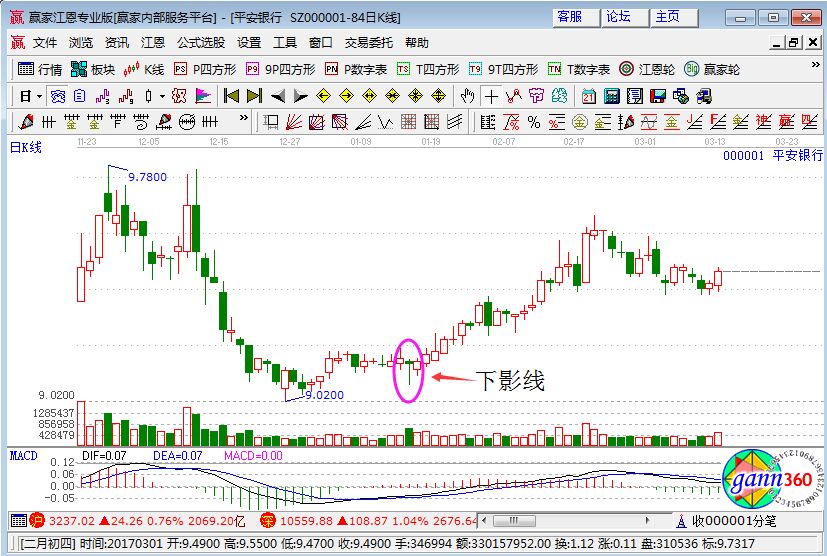Click the calendar icon in toolbar

[588, 96]
